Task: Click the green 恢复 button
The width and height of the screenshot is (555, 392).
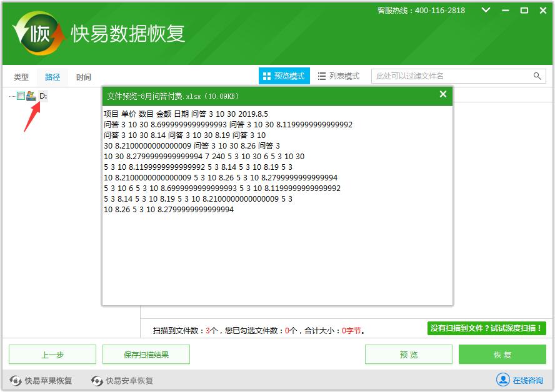Action: (x=502, y=354)
